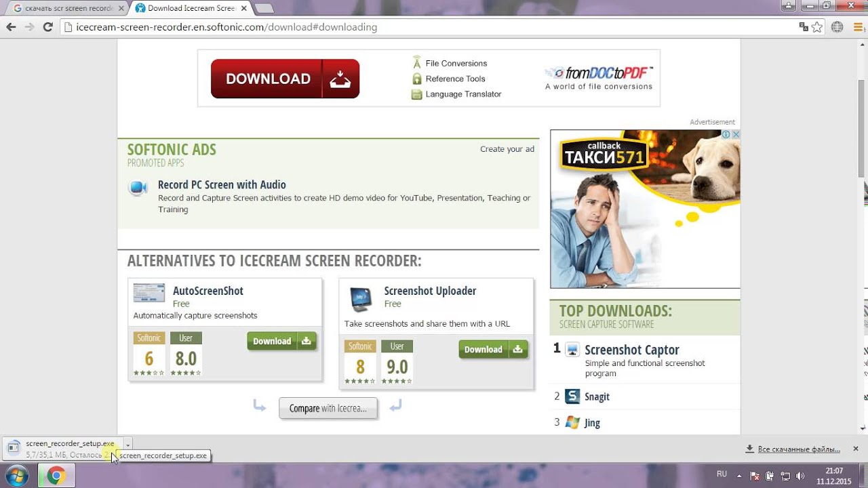Click the Language Translator link

click(463, 94)
